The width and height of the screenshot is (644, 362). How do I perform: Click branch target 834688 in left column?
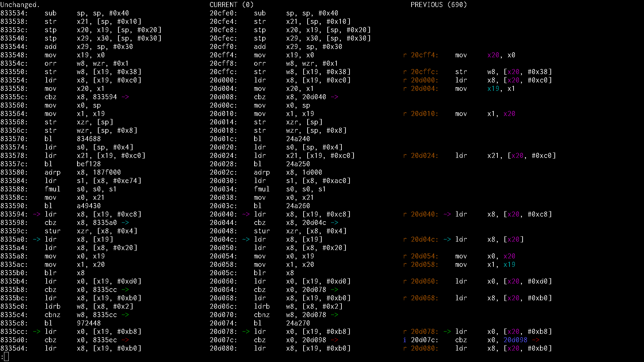point(89,139)
